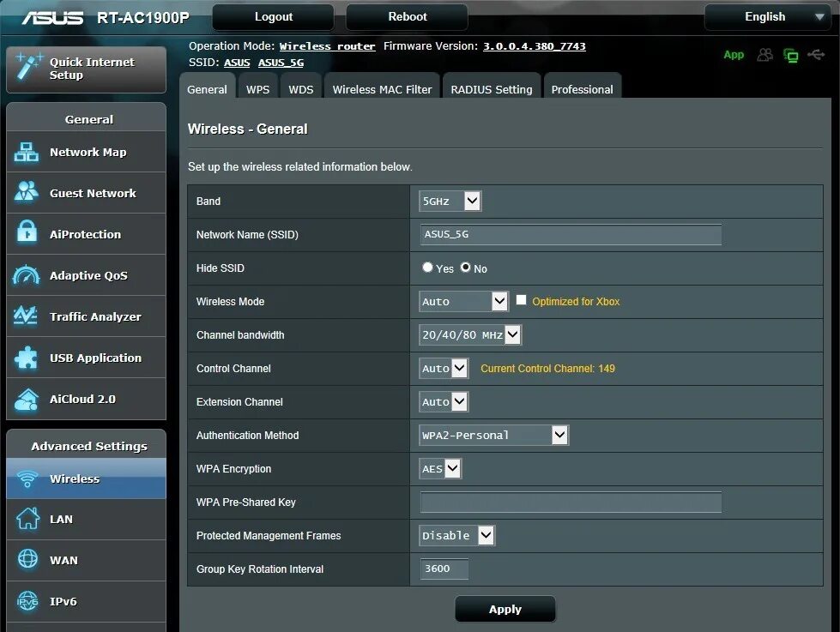Open Network Map icon in sidebar
840x632 pixels.
[x=27, y=152]
